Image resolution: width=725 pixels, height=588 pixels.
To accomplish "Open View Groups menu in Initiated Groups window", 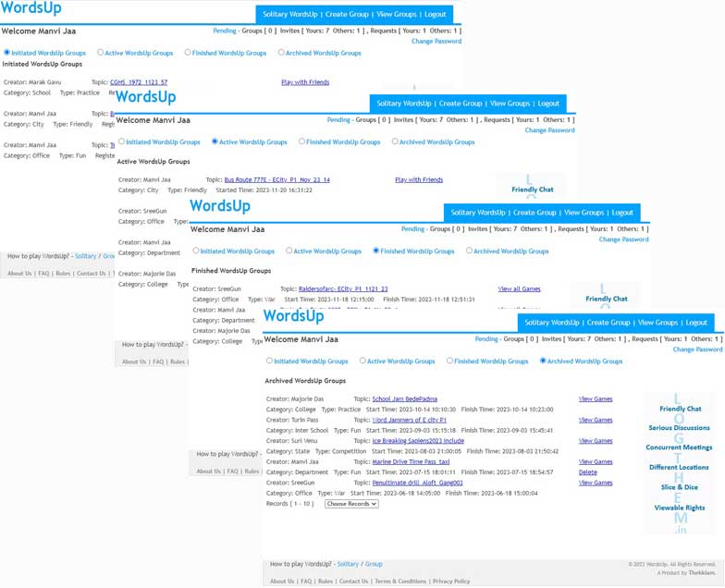I will 396,15.
